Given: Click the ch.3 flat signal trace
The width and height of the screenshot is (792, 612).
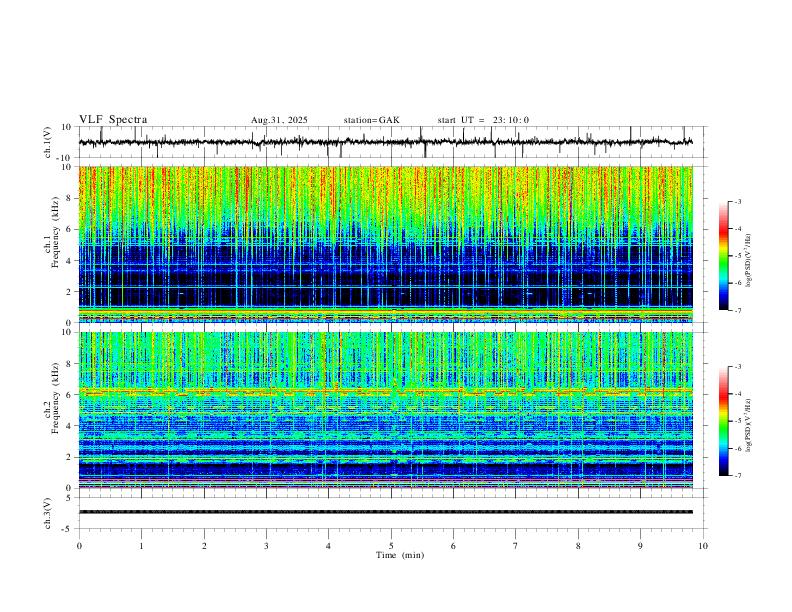Looking at the screenshot, I should (385, 512).
